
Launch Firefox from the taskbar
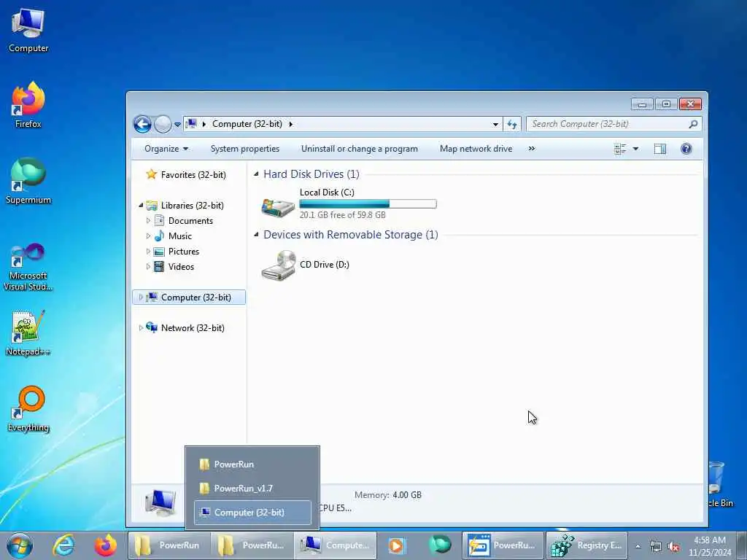coord(105,545)
